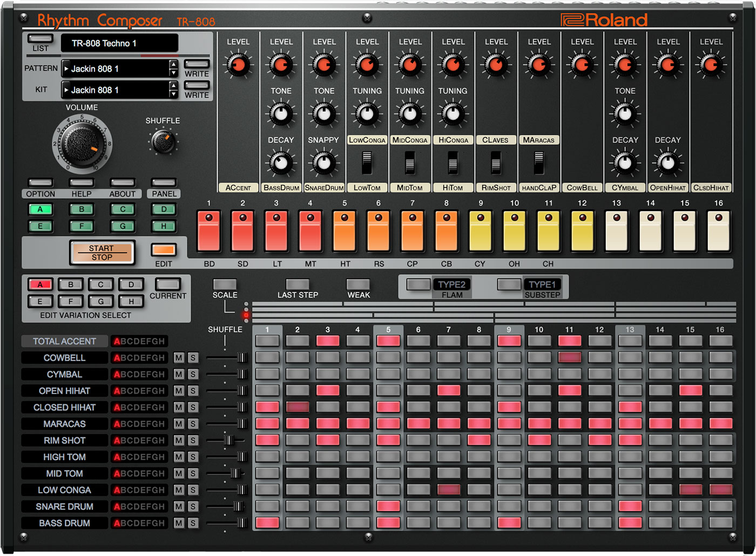Click WRITE button next to PATTERN

[197, 64]
